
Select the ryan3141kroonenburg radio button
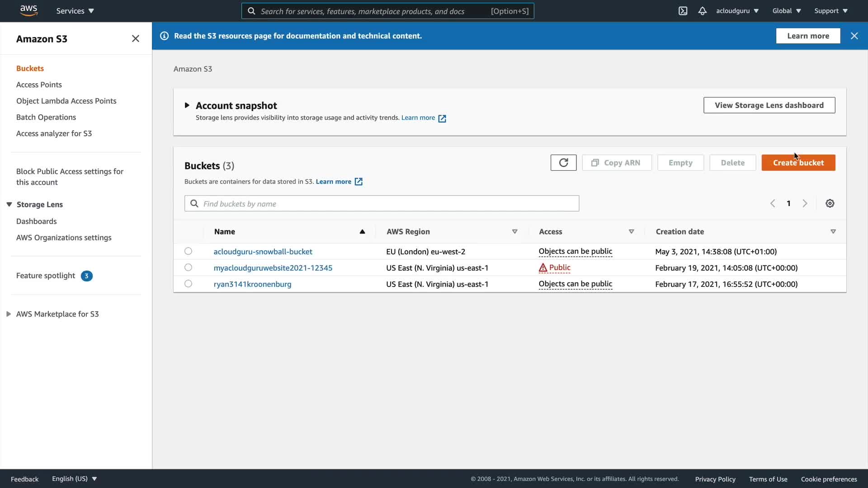pos(188,284)
